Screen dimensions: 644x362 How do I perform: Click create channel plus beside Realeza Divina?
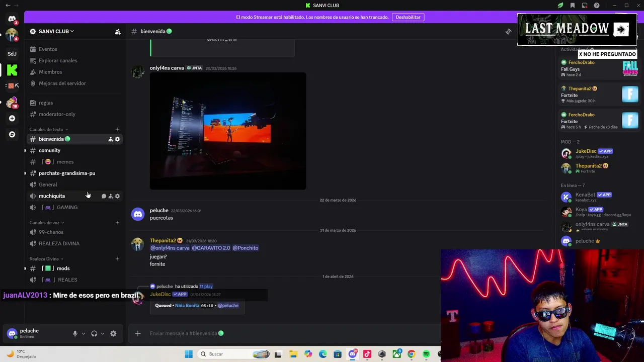point(117,259)
